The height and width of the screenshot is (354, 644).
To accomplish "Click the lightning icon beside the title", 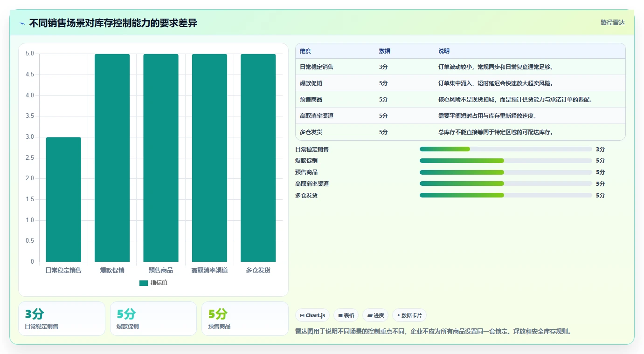I will point(22,23).
